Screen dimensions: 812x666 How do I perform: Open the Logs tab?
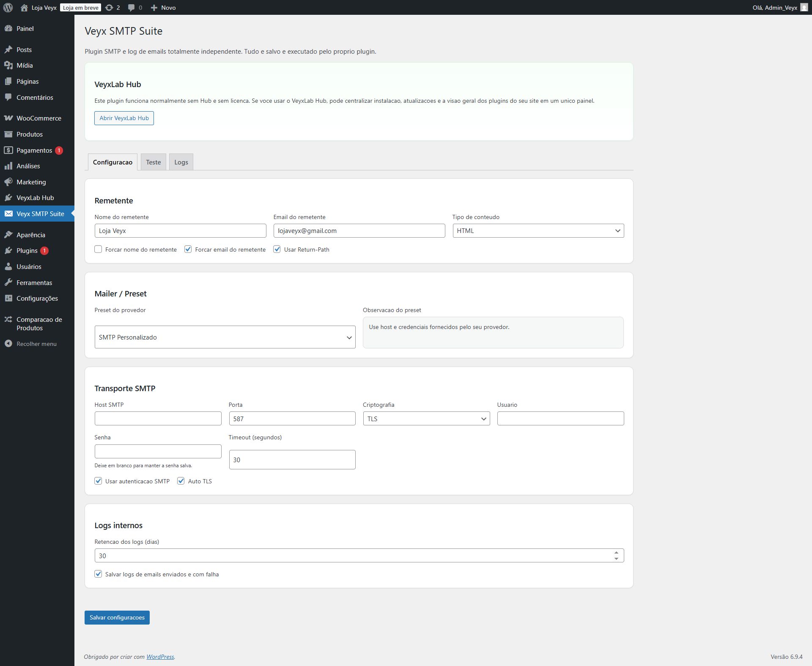pos(181,162)
